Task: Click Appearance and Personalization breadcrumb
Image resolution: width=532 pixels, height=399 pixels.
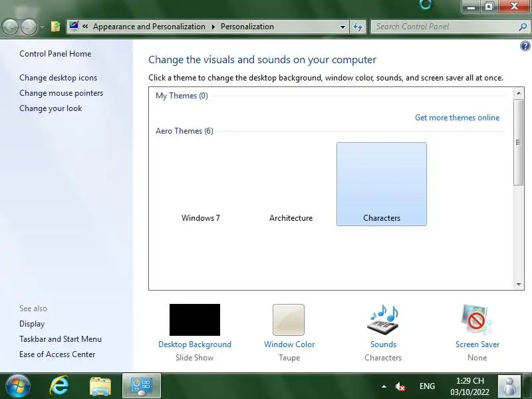Action: coord(149,27)
